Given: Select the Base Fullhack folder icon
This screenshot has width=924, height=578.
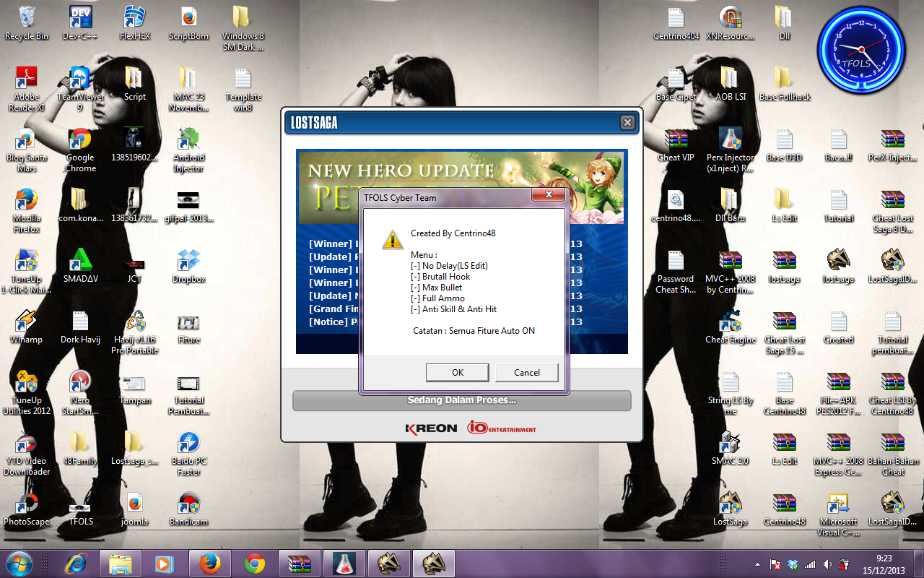Looking at the screenshot, I should 785,84.
